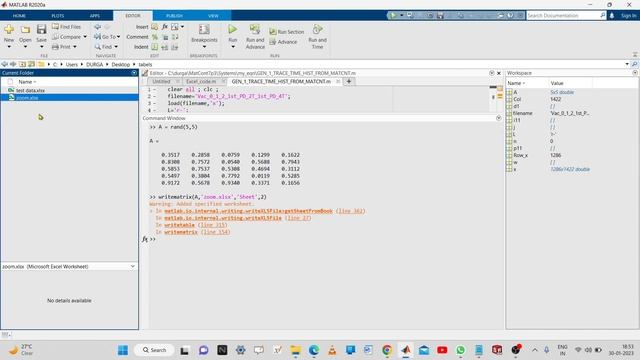This screenshot has height=360, width=640.
Task: Open Command Window actions menu
Action: tap(498, 118)
